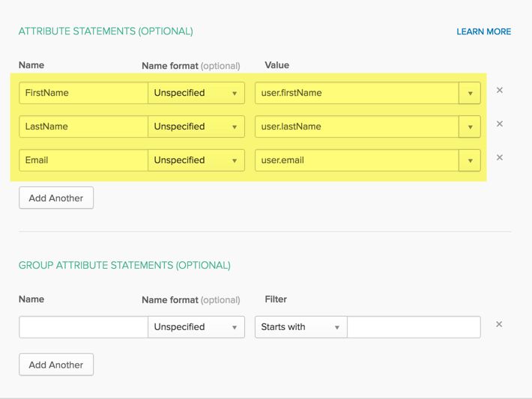This screenshot has width=532, height=399.
Task: Open Name format dropdown for LastName
Action: (196, 127)
